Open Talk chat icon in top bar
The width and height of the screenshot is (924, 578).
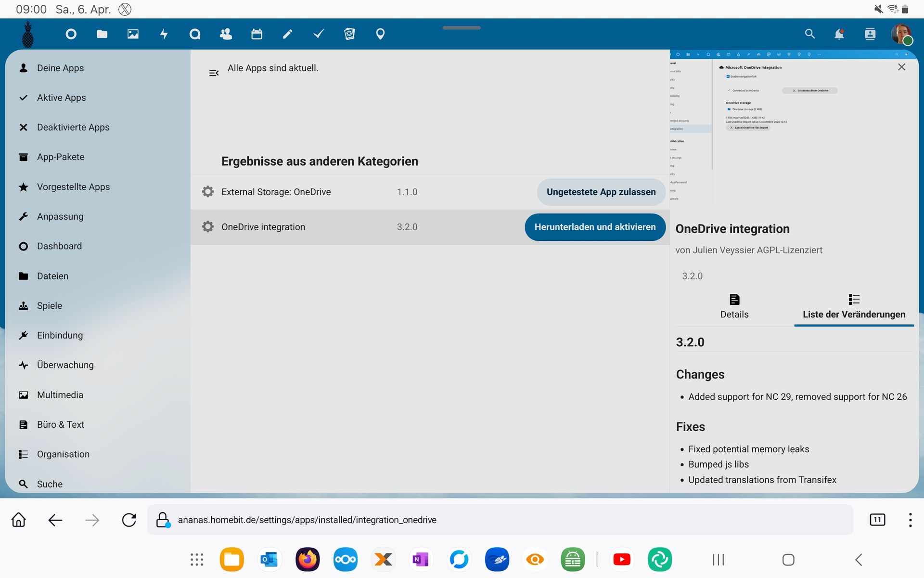click(x=195, y=34)
